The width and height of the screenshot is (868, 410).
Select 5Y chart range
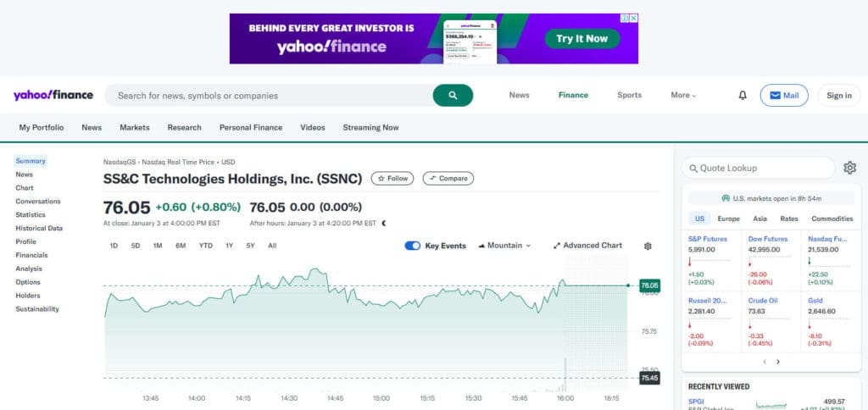(x=251, y=246)
